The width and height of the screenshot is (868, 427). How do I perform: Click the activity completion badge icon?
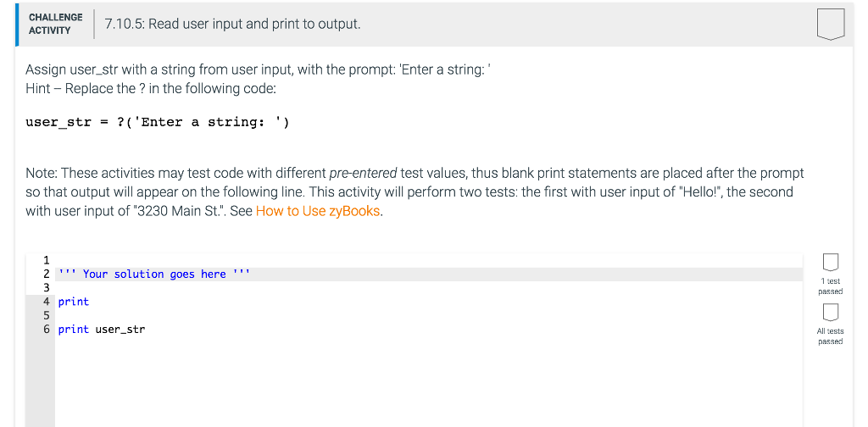830,24
